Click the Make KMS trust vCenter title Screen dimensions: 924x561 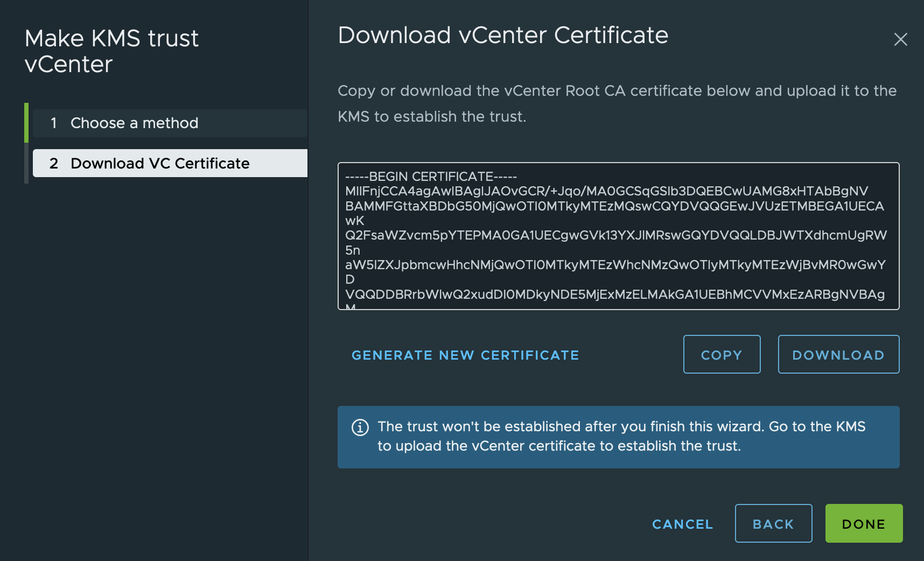pyautogui.click(x=112, y=51)
